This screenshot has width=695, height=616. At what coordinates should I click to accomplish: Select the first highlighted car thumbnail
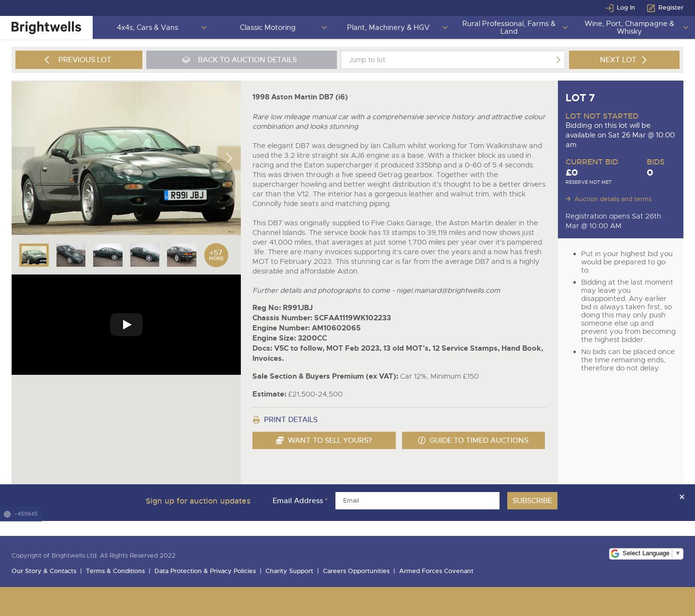coord(34,255)
